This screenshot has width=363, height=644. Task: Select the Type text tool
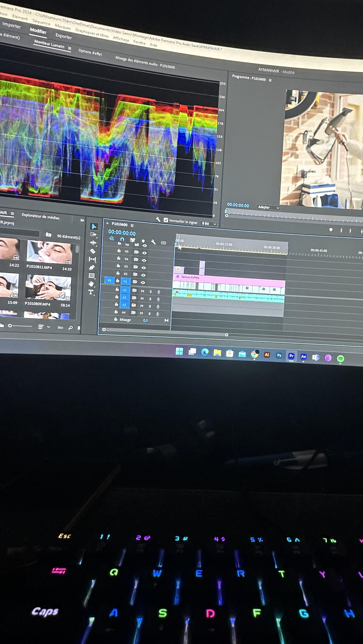point(91,292)
